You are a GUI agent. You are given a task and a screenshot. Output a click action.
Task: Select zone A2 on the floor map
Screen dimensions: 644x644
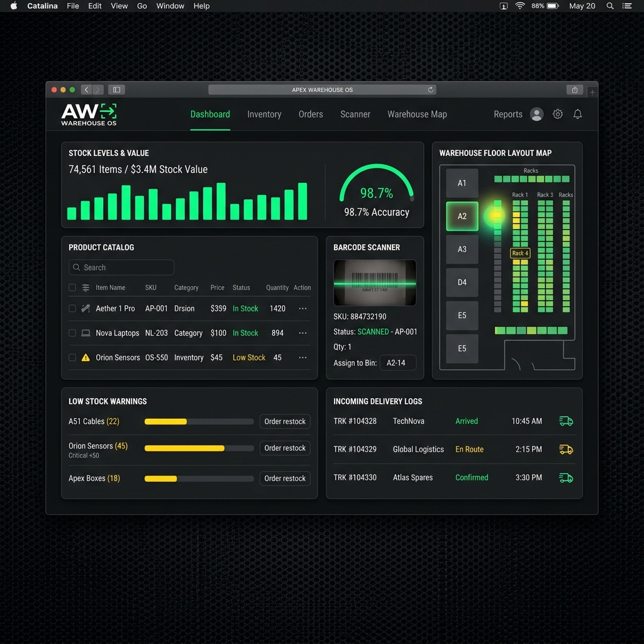point(462,216)
